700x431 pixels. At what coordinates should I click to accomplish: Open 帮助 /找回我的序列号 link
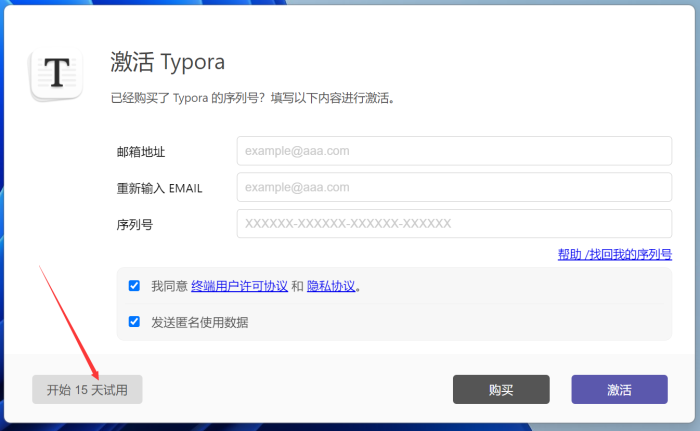615,255
